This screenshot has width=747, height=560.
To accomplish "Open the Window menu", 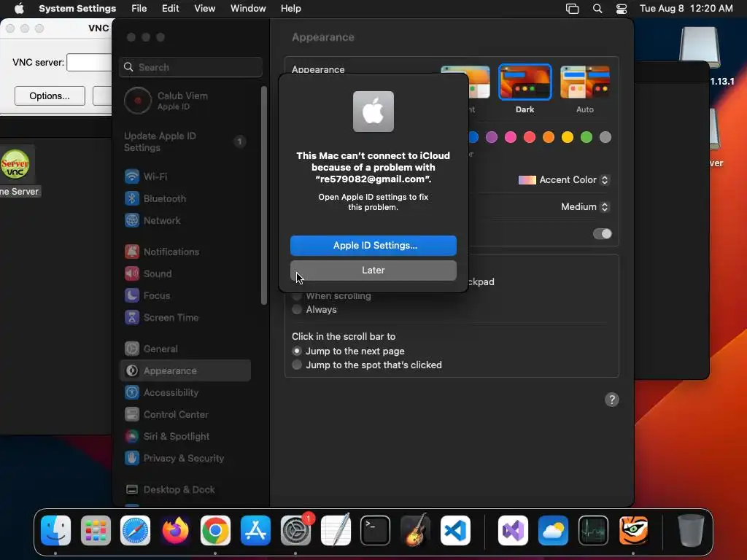I will point(248,9).
